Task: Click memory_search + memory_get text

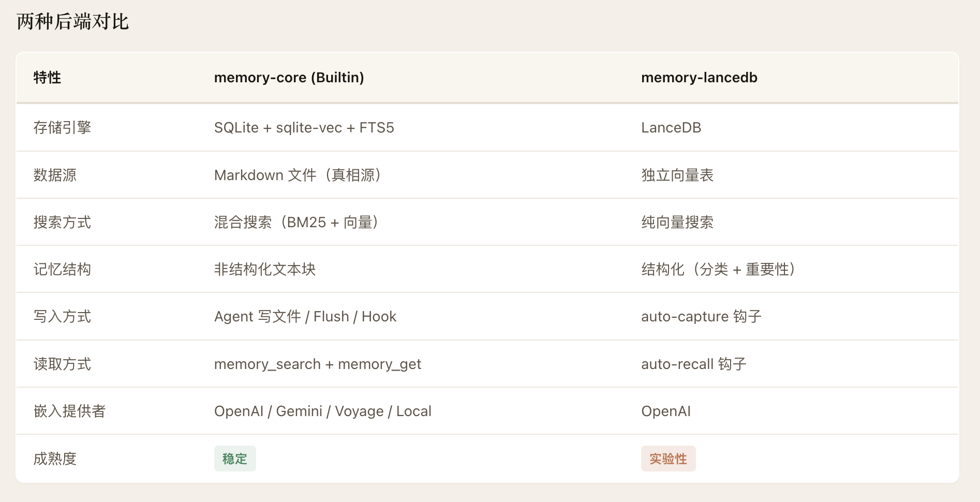Action: (318, 364)
